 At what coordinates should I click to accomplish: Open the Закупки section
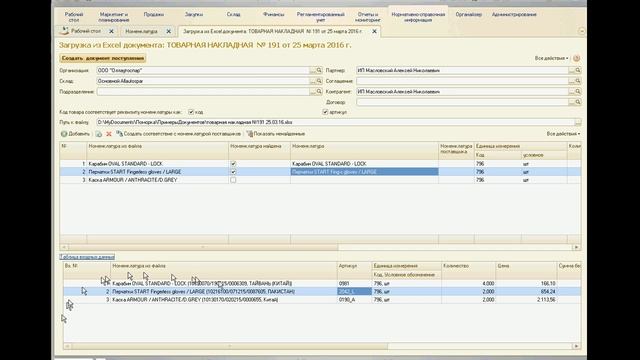(x=194, y=14)
